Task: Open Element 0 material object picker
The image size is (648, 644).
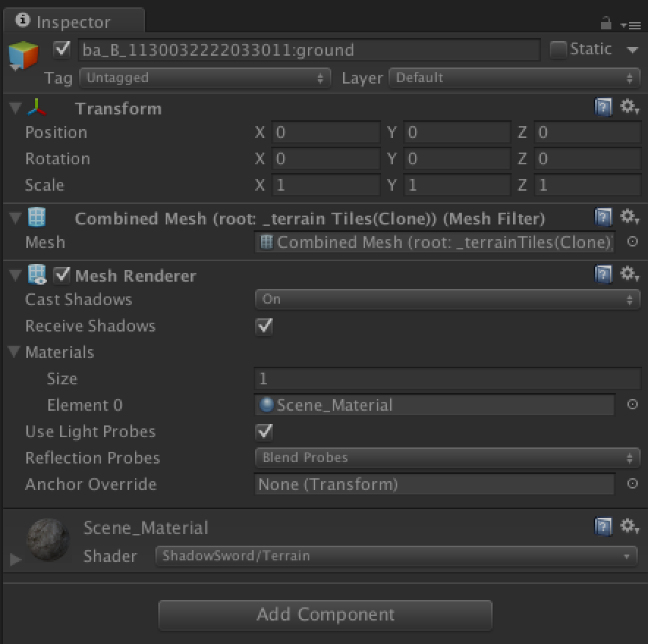Action: [x=632, y=405]
